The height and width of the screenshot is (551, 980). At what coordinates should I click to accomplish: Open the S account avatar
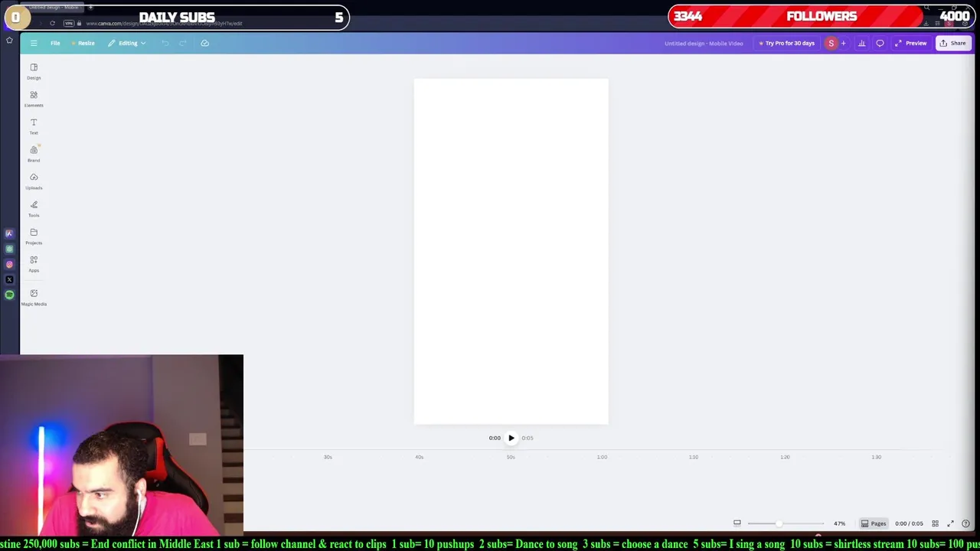coord(831,44)
